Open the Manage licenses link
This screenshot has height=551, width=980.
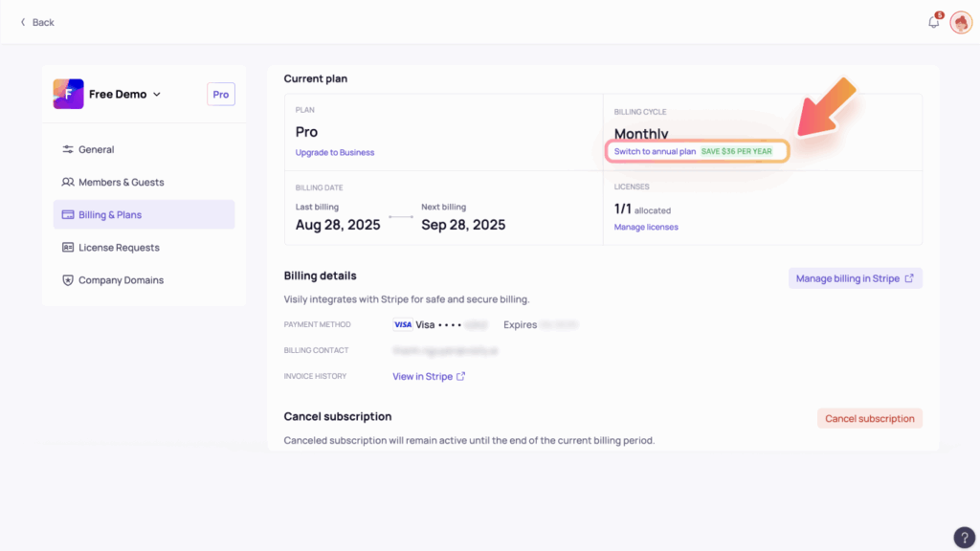click(646, 227)
